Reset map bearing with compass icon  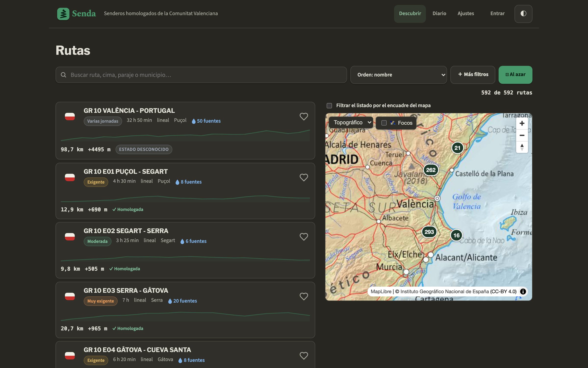click(522, 147)
